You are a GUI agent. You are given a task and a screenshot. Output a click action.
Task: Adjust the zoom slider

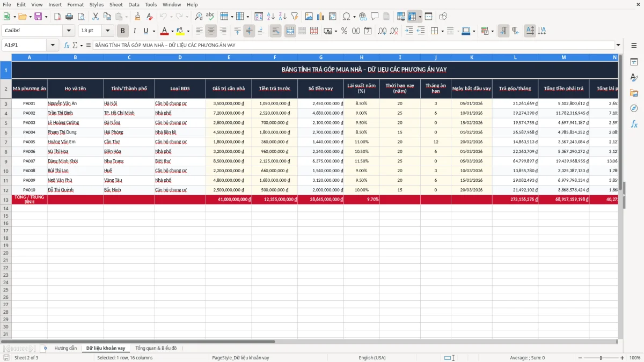(x=601, y=358)
